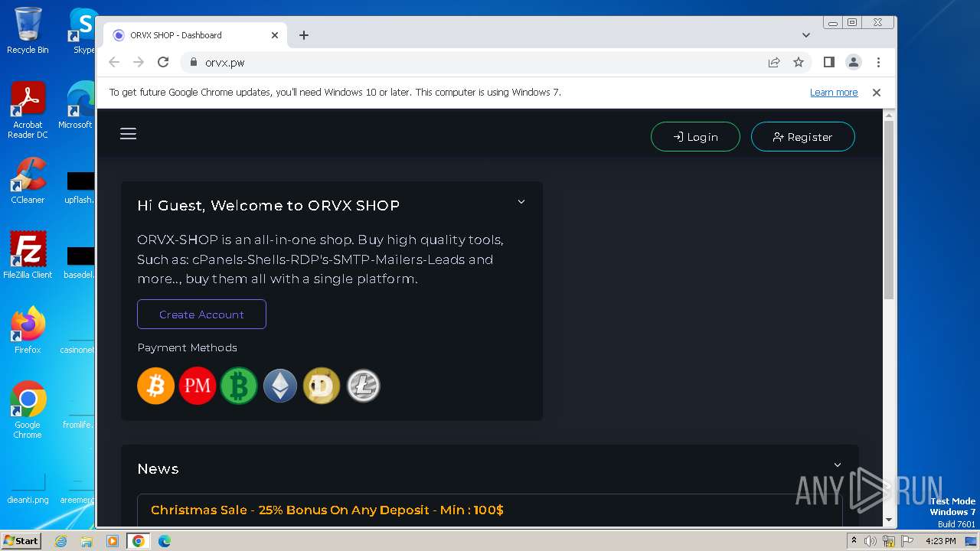The image size is (980, 551).
Task: Click the Create Account button
Action: pyautogui.click(x=201, y=315)
